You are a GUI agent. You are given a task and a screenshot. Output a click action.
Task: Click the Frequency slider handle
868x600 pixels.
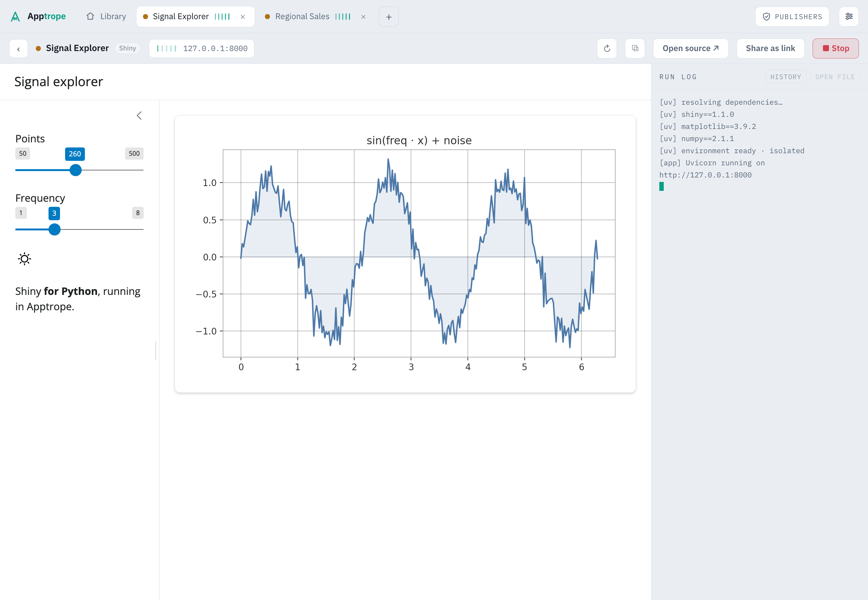(x=55, y=229)
